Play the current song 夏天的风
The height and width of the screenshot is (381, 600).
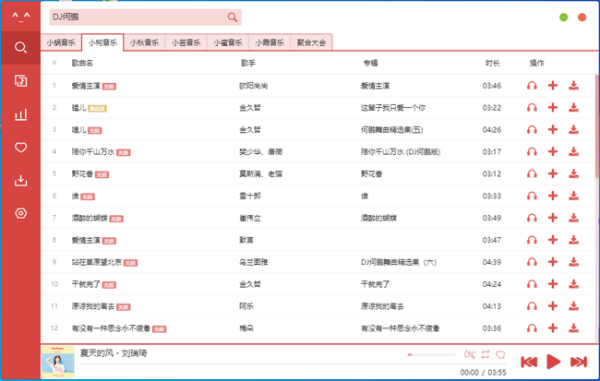point(553,361)
